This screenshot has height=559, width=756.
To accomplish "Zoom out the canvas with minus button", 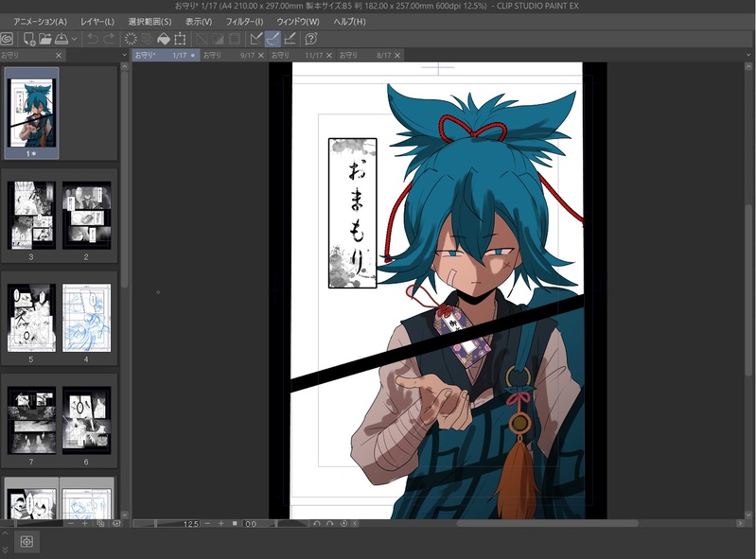I will click(207, 523).
